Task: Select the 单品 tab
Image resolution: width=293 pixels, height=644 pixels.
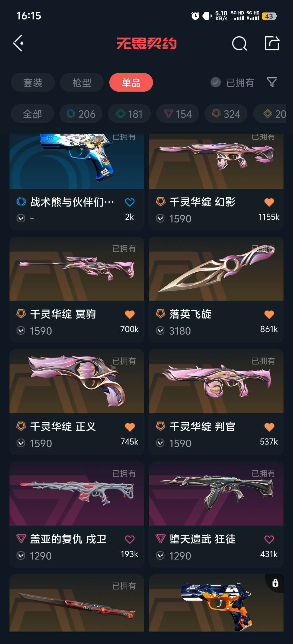Action: [131, 82]
